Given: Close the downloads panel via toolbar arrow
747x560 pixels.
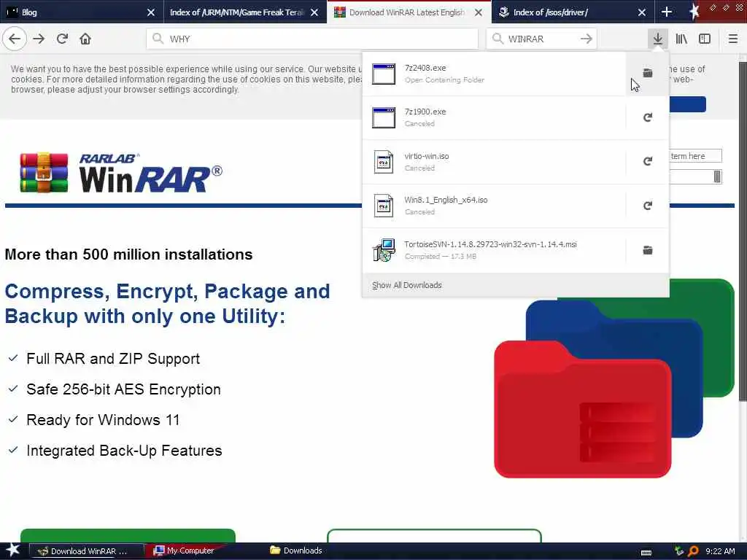Looking at the screenshot, I should [x=658, y=39].
